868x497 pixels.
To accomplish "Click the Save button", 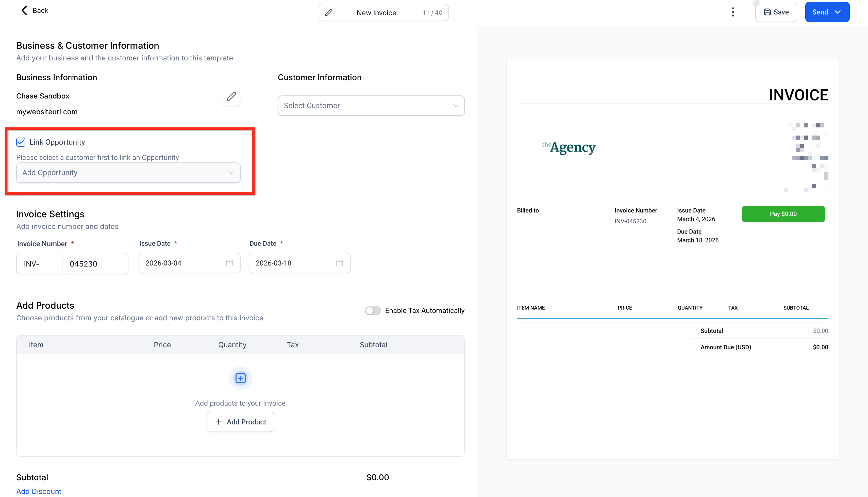I will tap(776, 12).
